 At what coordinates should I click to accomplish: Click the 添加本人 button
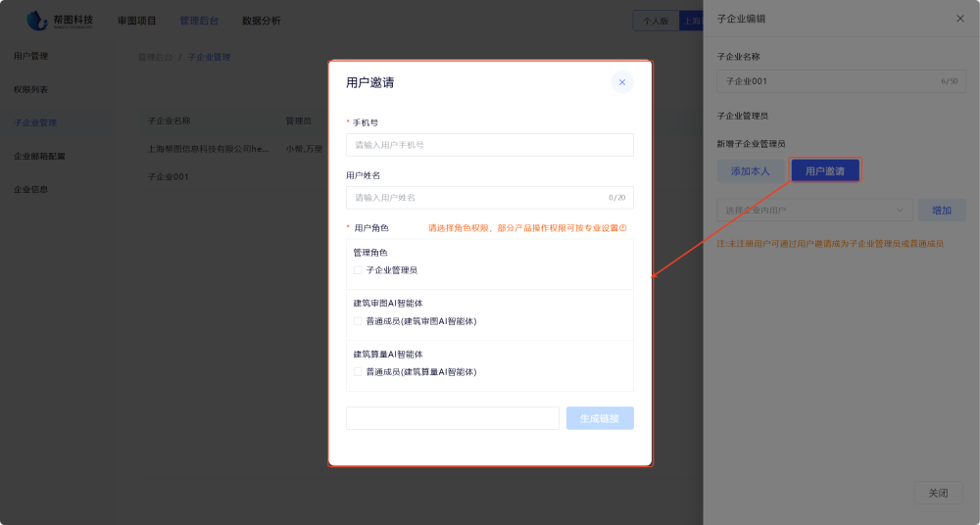pos(750,171)
